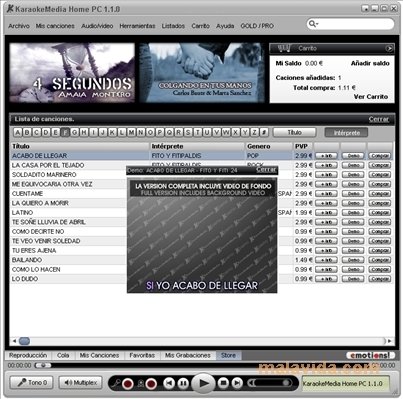Sort by the PVP column header

[x=303, y=146]
